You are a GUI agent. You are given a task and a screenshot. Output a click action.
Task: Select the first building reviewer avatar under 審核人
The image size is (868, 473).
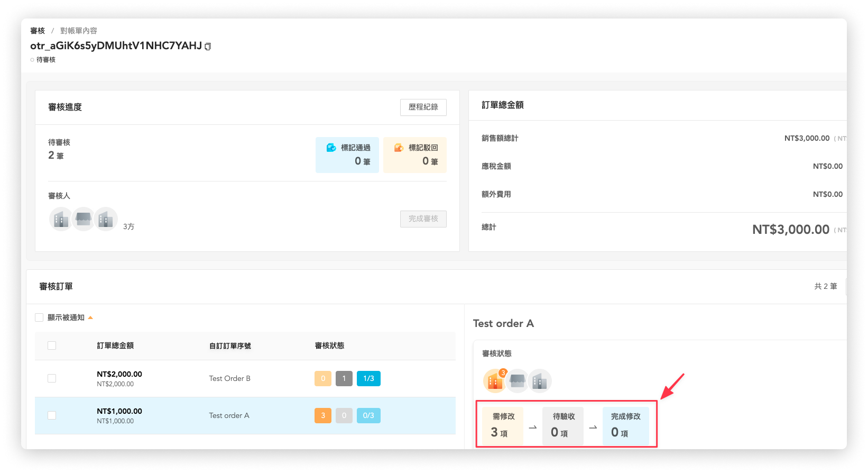pos(61,219)
